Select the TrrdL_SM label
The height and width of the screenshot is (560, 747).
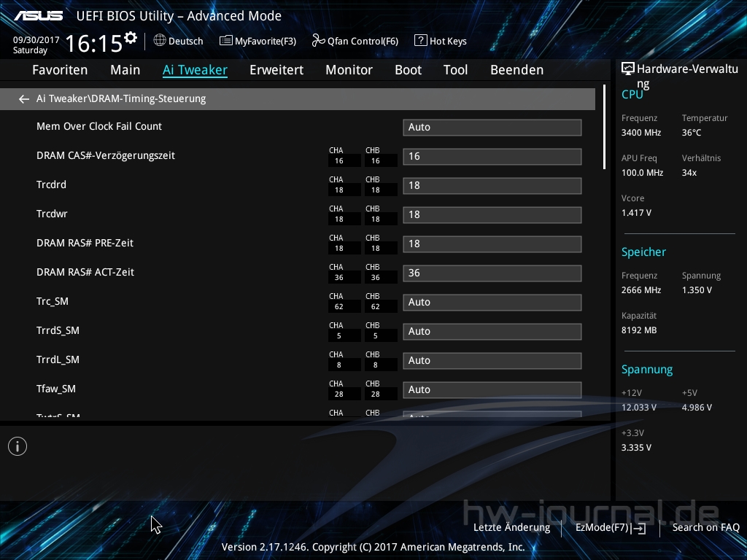(58, 359)
